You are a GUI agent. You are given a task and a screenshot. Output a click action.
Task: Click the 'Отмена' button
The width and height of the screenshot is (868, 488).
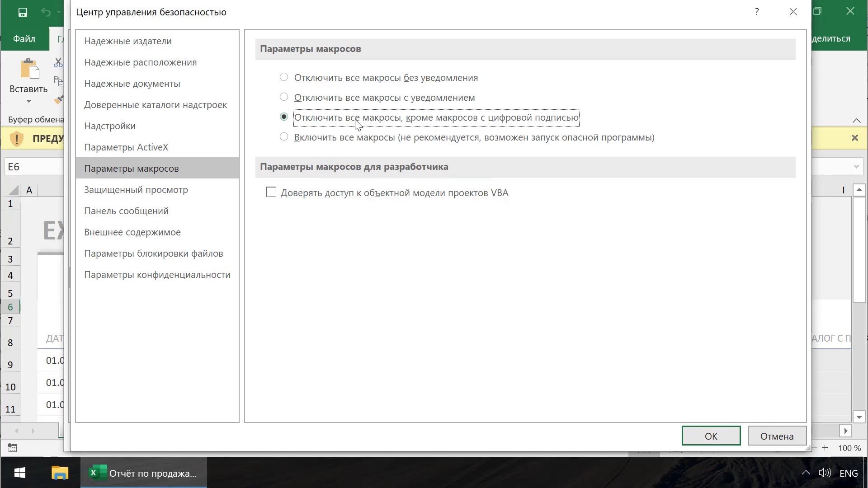[x=777, y=436]
